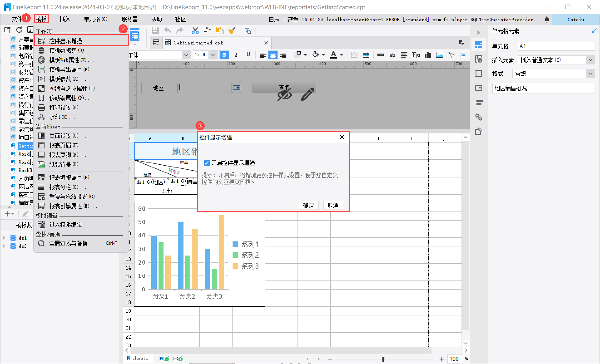
Task: Click the Underline formatting icon
Action: pos(248,55)
